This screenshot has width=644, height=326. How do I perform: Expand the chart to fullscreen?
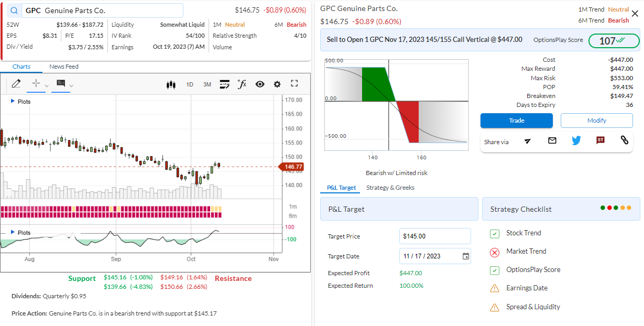click(x=294, y=83)
